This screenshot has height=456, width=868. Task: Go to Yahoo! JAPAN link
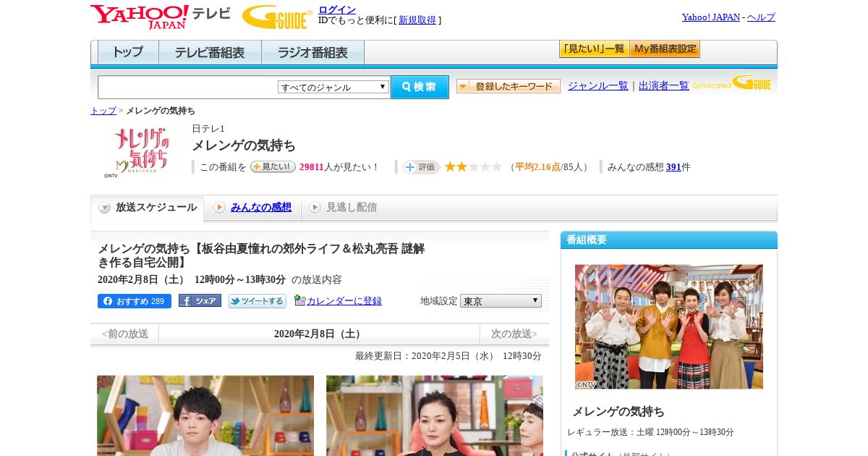(710, 17)
